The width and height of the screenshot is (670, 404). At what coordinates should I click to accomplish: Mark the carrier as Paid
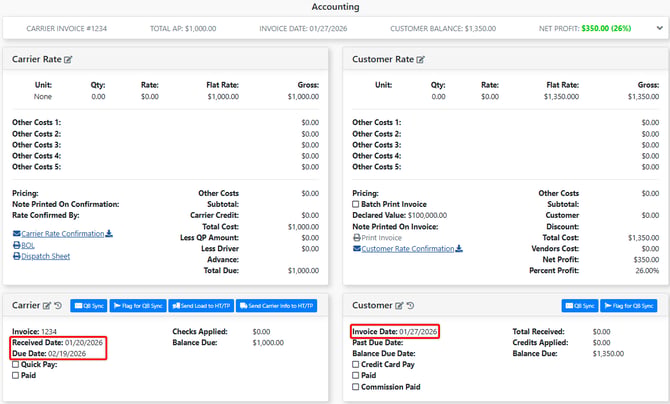(x=15, y=375)
